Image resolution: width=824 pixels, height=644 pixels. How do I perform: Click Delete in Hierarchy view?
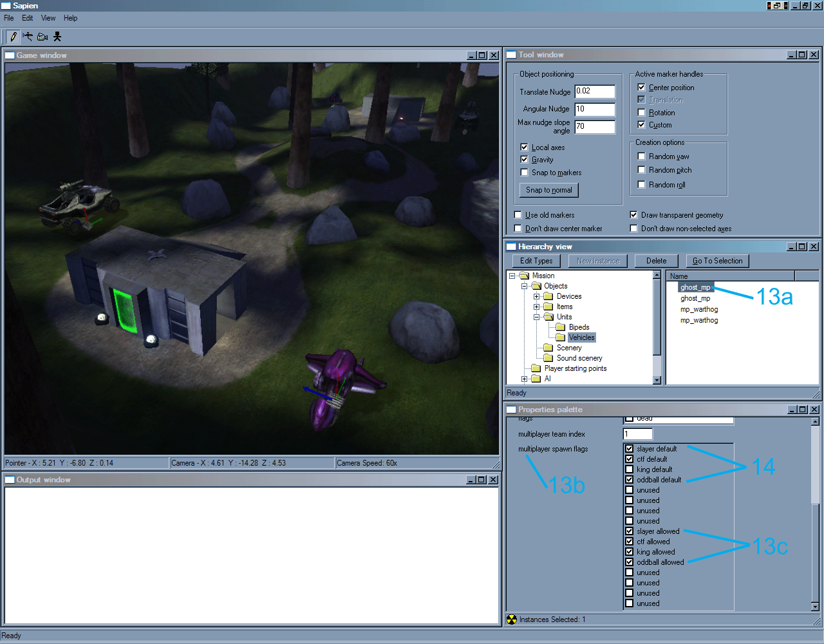[657, 261]
